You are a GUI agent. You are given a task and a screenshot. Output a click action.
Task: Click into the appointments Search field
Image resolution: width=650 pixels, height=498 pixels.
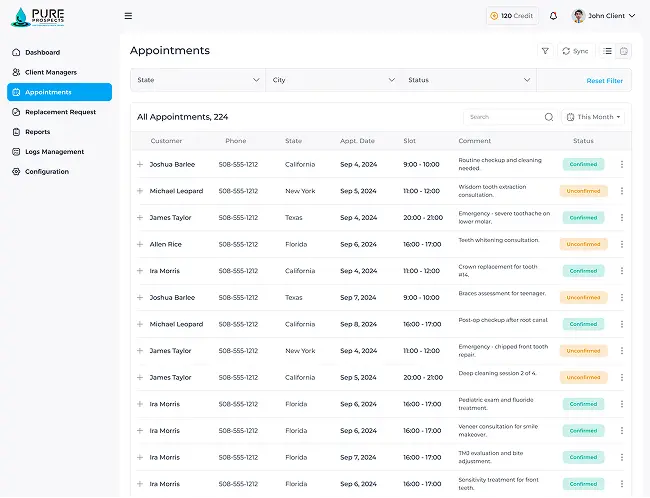[x=503, y=117]
